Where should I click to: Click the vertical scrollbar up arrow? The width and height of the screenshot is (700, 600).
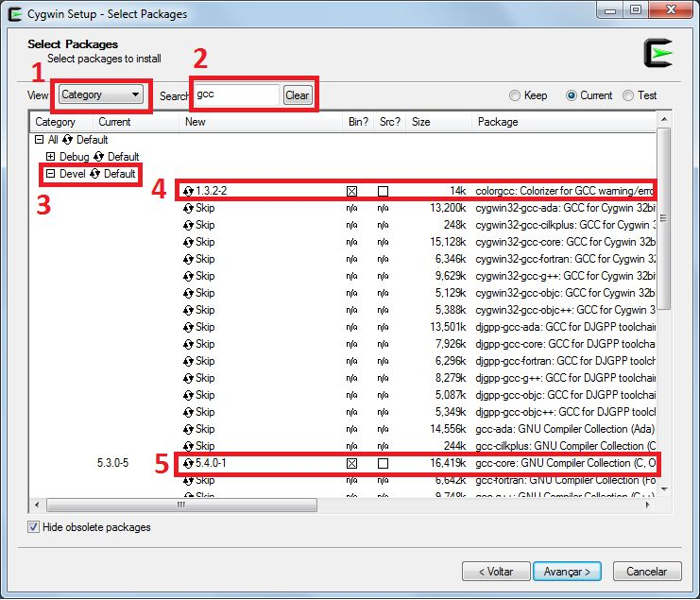tap(664, 120)
